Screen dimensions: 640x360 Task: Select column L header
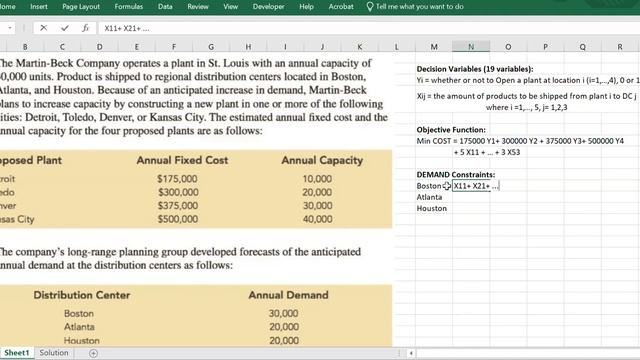(396, 47)
